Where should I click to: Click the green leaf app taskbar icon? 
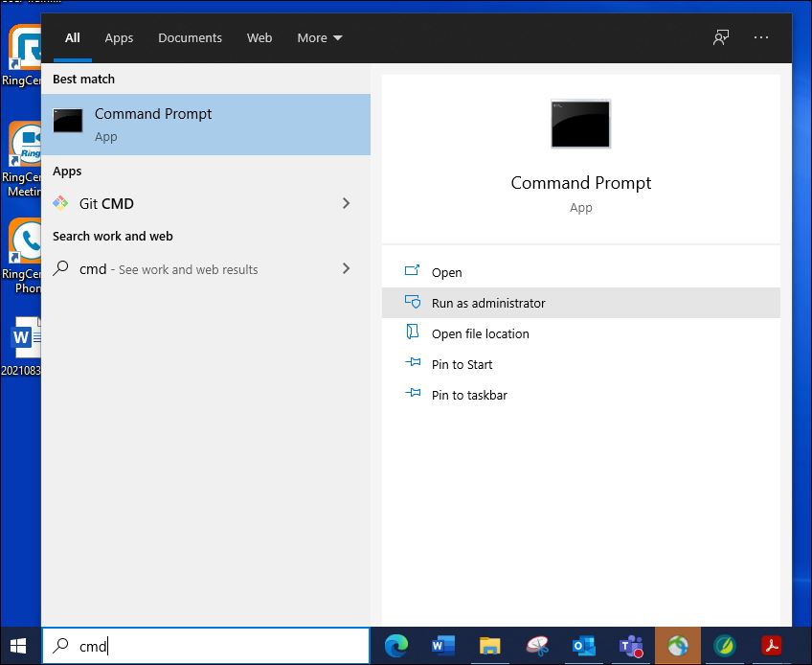point(725,646)
